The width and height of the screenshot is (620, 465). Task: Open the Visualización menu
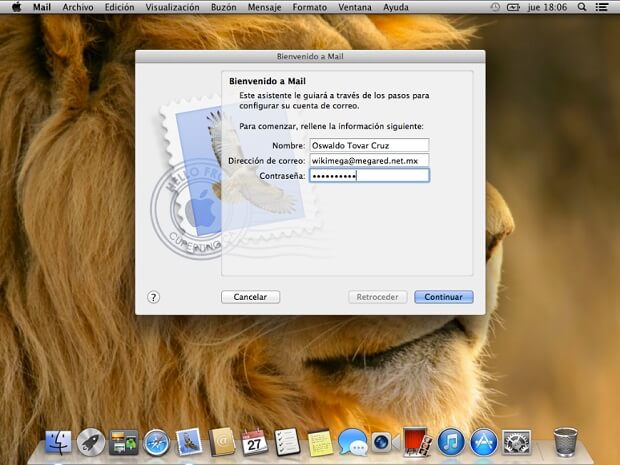pos(172,7)
